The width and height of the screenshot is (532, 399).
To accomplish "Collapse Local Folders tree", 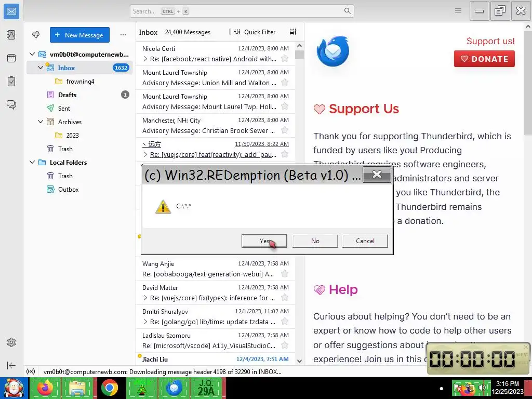I will click(x=32, y=162).
